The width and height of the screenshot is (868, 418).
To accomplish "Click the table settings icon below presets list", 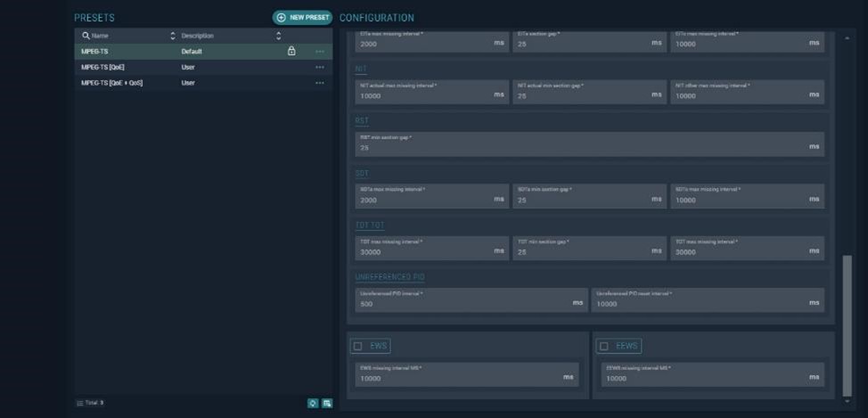I will click(x=327, y=403).
